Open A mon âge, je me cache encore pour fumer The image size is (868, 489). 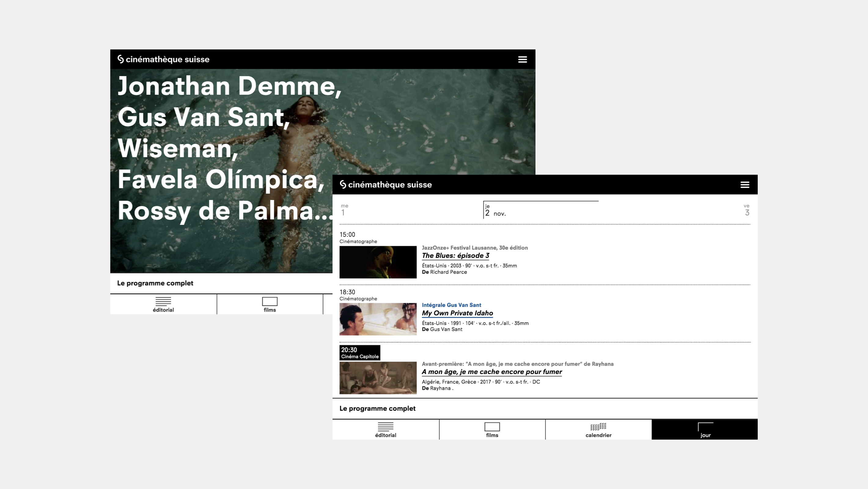492,372
